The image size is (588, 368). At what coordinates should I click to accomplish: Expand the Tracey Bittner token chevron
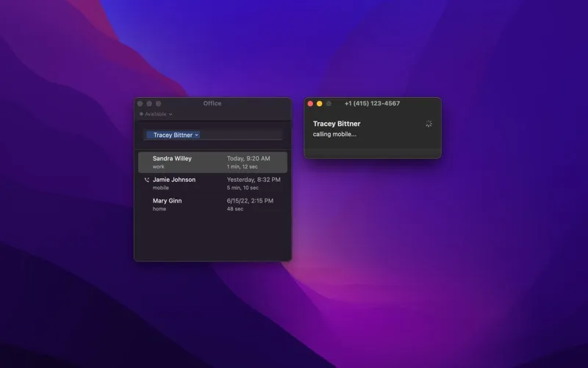coord(196,135)
